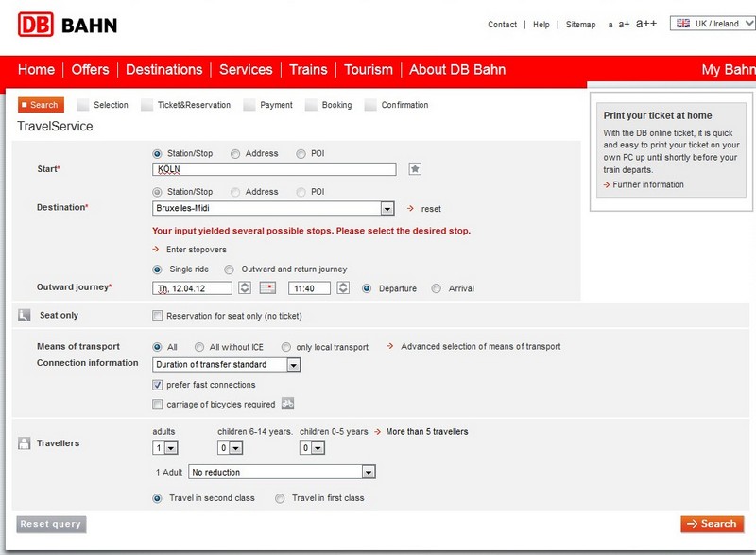
Task: Open the adults count dropdown
Action: (x=165, y=447)
